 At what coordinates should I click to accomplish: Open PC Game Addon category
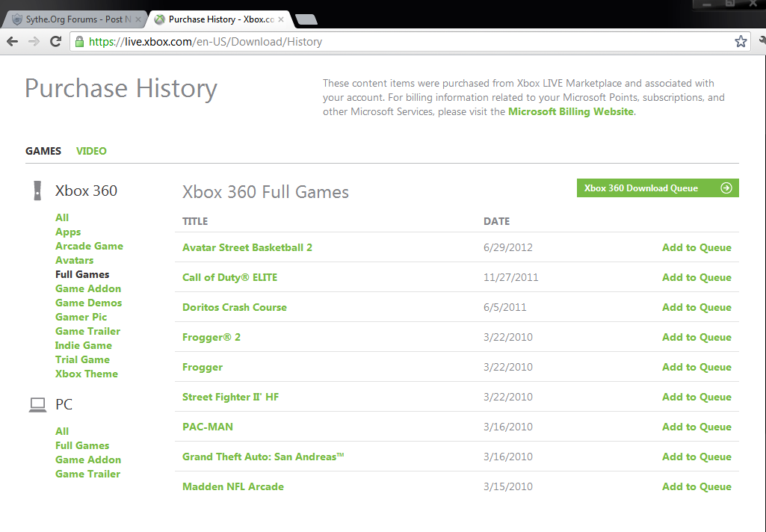[88, 460]
